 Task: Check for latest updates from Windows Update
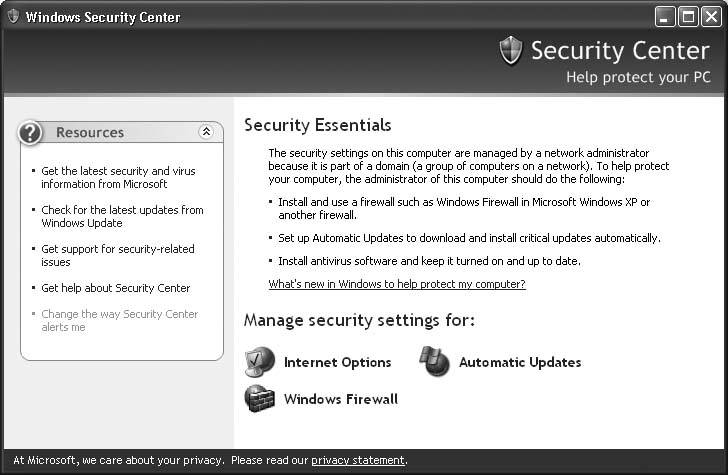(x=122, y=216)
